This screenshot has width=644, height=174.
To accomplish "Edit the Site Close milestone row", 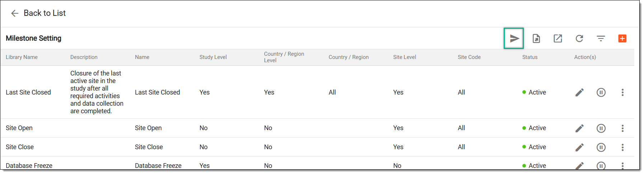I will point(579,147).
